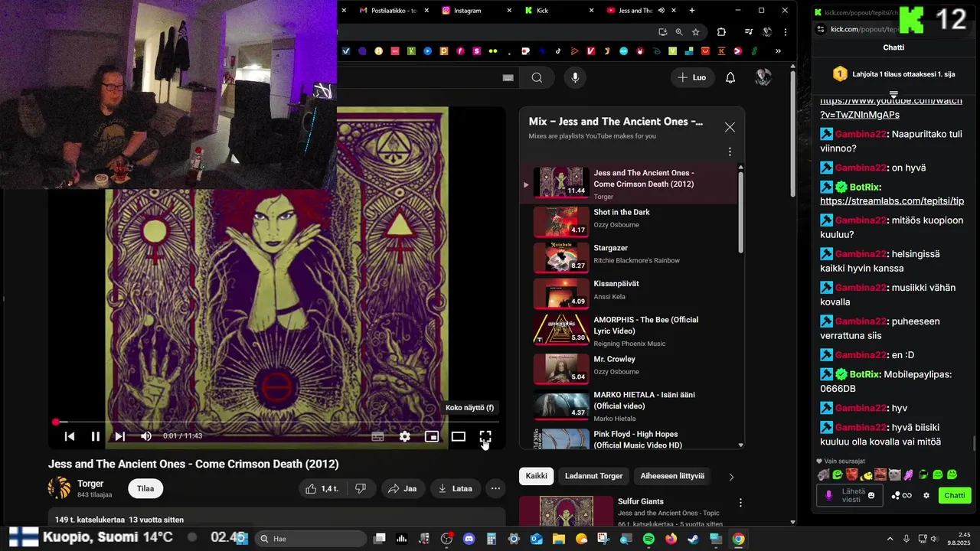Select the Aiheeseen liittyviä filter chip
The width and height of the screenshot is (980, 551).
pos(672,476)
